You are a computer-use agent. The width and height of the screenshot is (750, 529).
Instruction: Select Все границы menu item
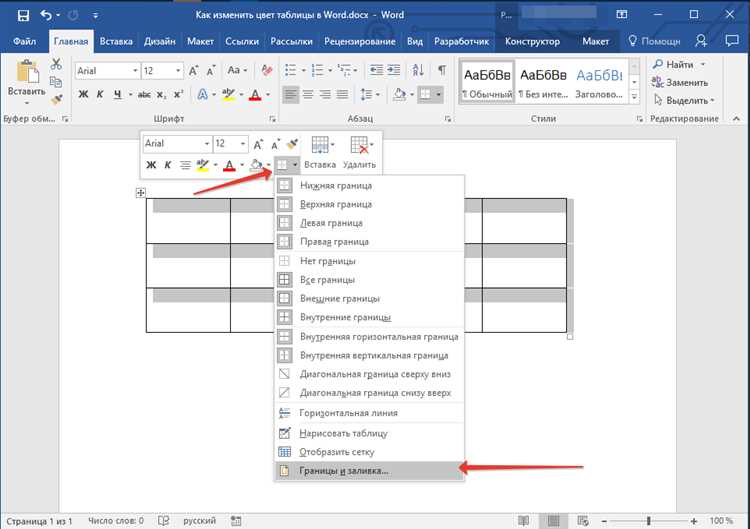point(370,280)
